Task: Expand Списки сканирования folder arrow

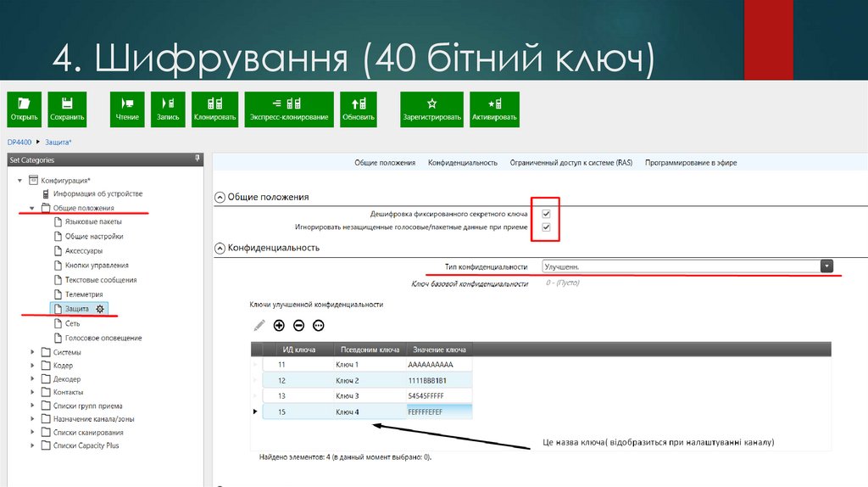Action: (x=32, y=432)
